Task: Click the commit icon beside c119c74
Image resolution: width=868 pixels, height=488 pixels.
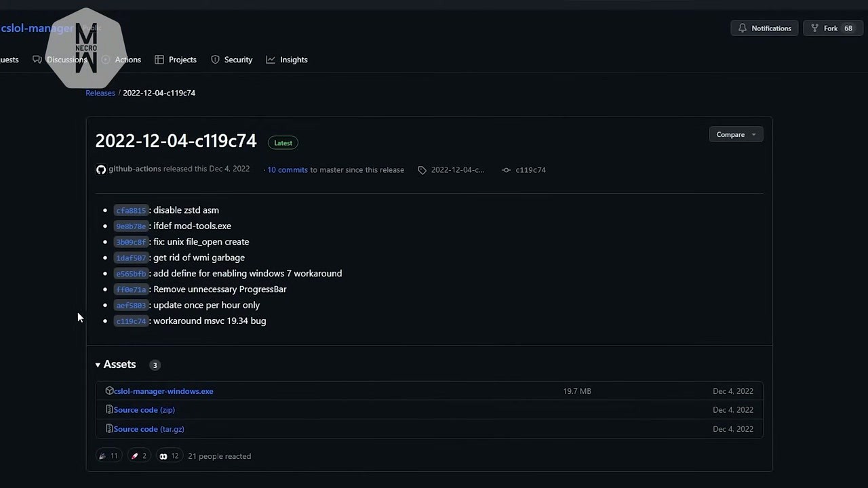Action: click(x=506, y=170)
